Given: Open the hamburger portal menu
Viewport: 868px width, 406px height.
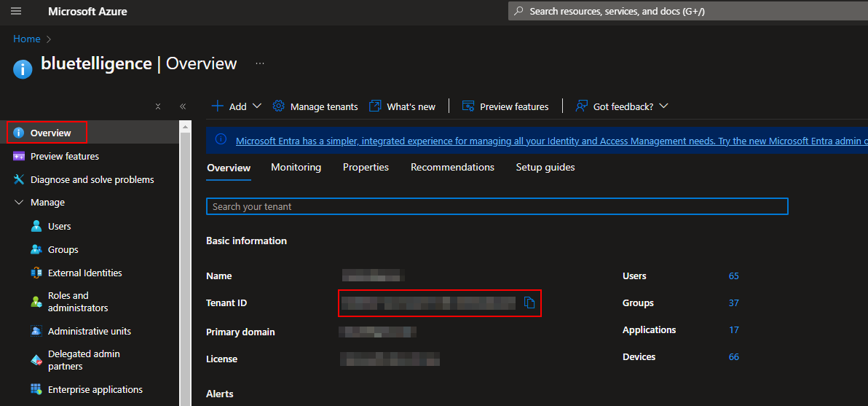Looking at the screenshot, I should [16, 12].
